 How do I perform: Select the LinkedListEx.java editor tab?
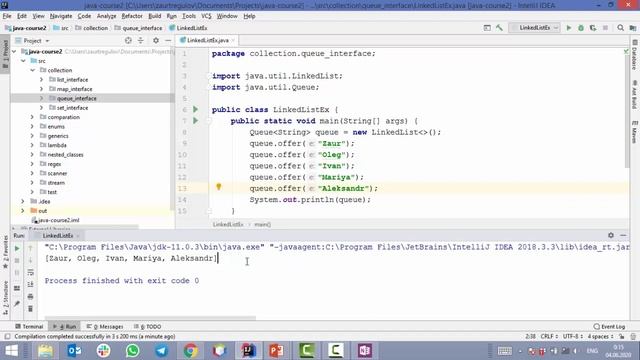[207, 40]
